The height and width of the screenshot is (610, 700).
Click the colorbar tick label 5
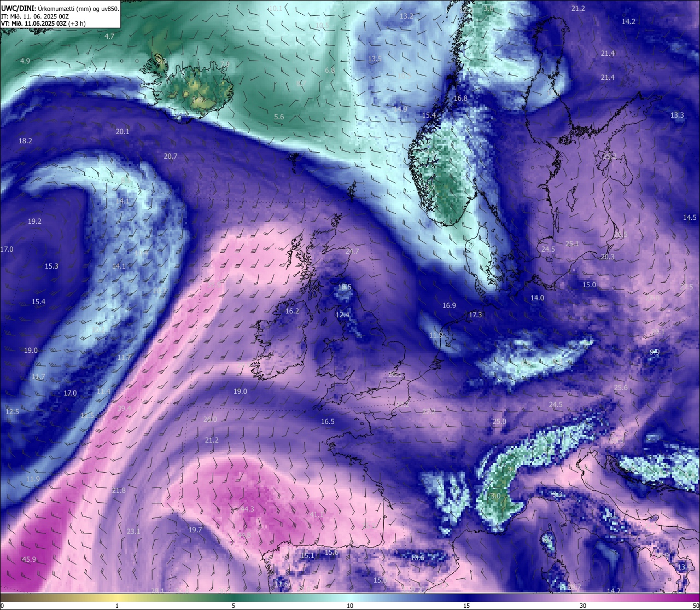(x=234, y=606)
